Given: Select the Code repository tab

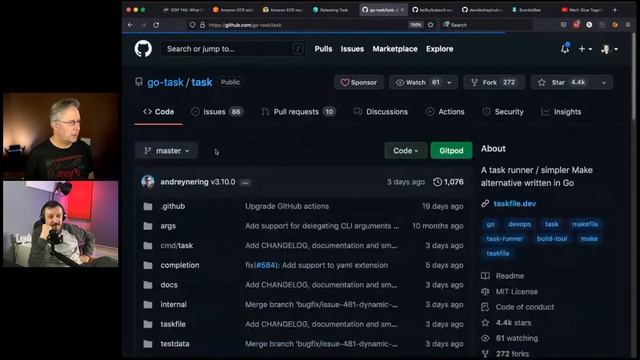Looking at the screenshot, I should (158, 111).
